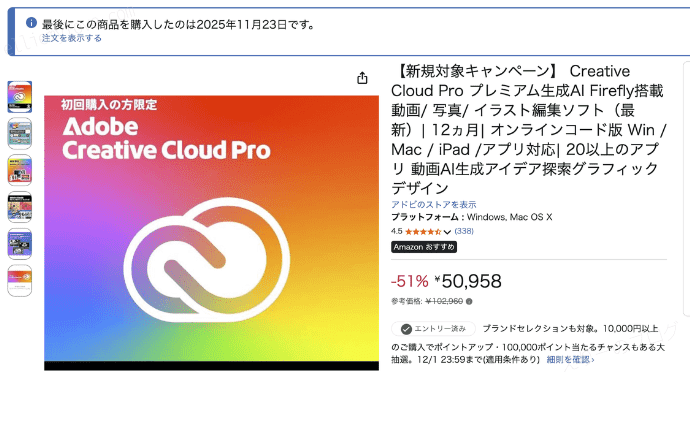This screenshot has height=434, width=690.
Task: Select the sixth product thumbnail
Action: click(x=20, y=280)
